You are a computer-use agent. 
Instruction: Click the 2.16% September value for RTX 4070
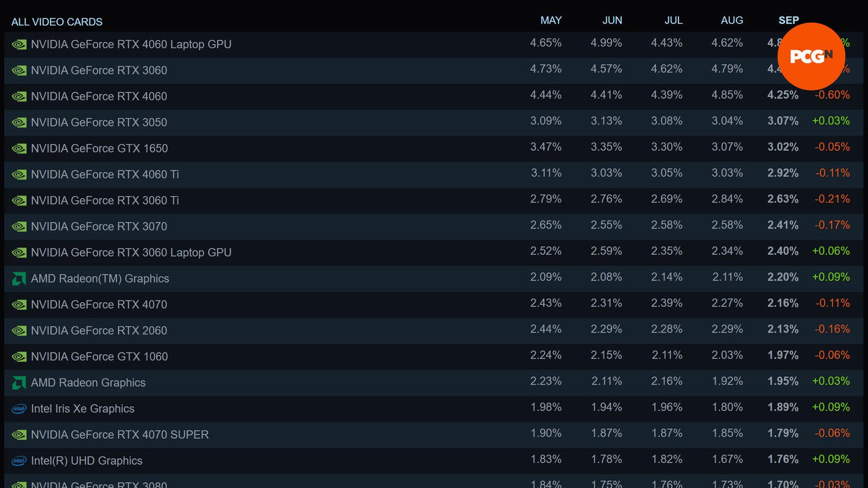tap(783, 303)
